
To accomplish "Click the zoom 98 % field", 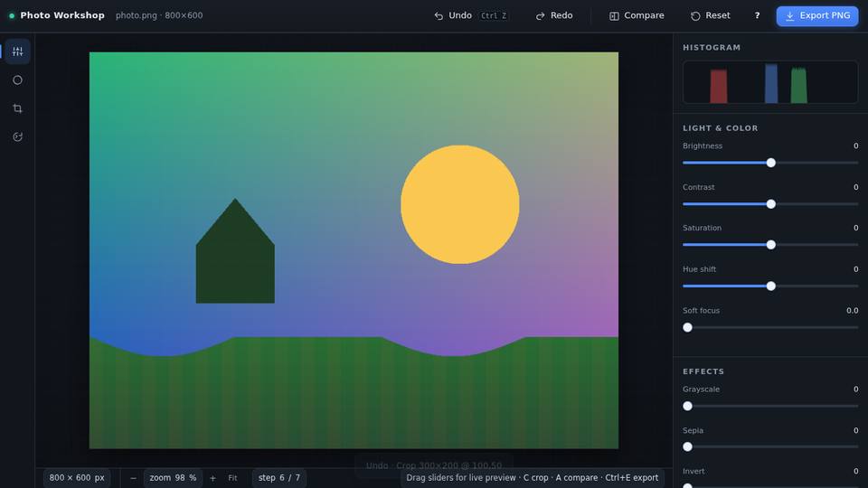I will coord(173,478).
